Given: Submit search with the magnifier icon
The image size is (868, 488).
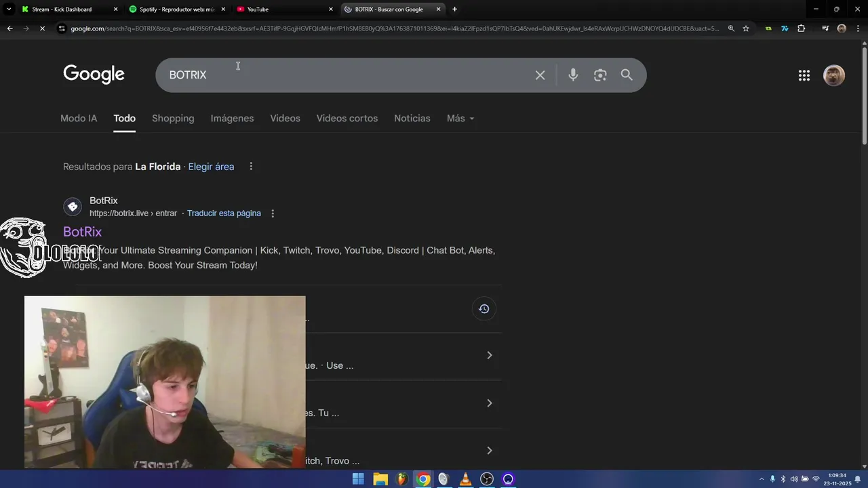Looking at the screenshot, I should pyautogui.click(x=627, y=75).
